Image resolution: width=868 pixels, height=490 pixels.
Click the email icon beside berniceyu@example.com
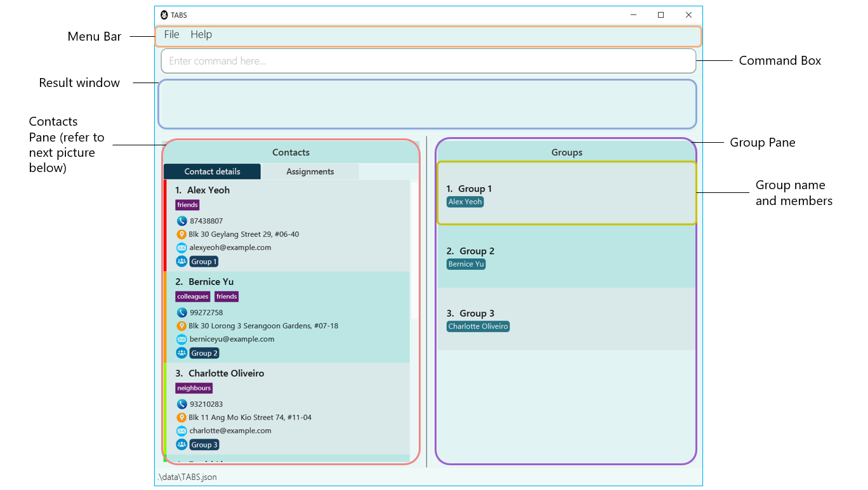pyautogui.click(x=181, y=339)
